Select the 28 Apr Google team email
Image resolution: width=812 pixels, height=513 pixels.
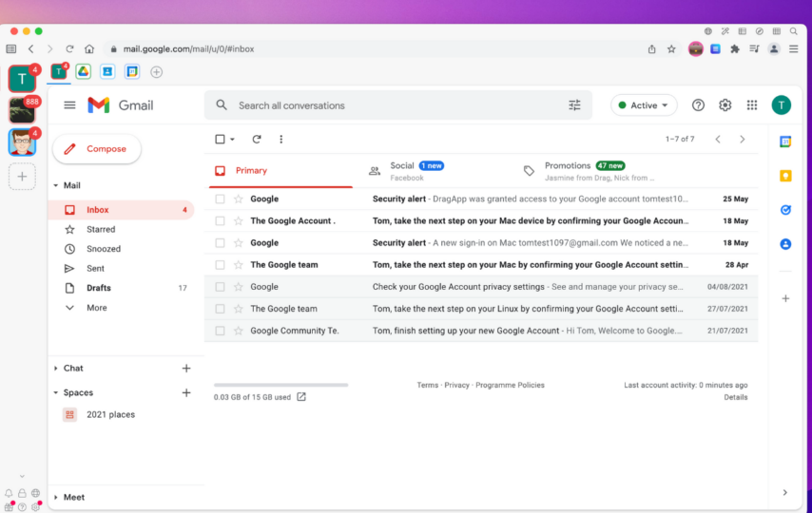(220, 264)
